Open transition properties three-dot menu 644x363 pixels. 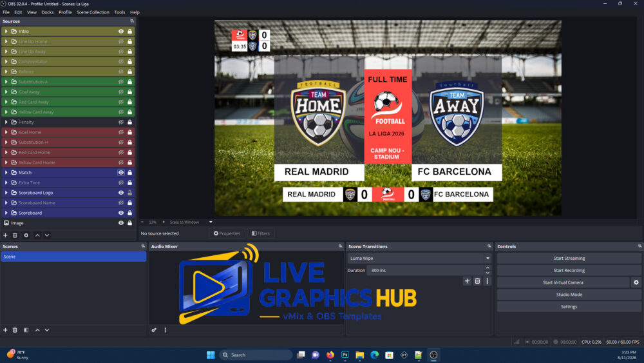(x=488, y=281)
